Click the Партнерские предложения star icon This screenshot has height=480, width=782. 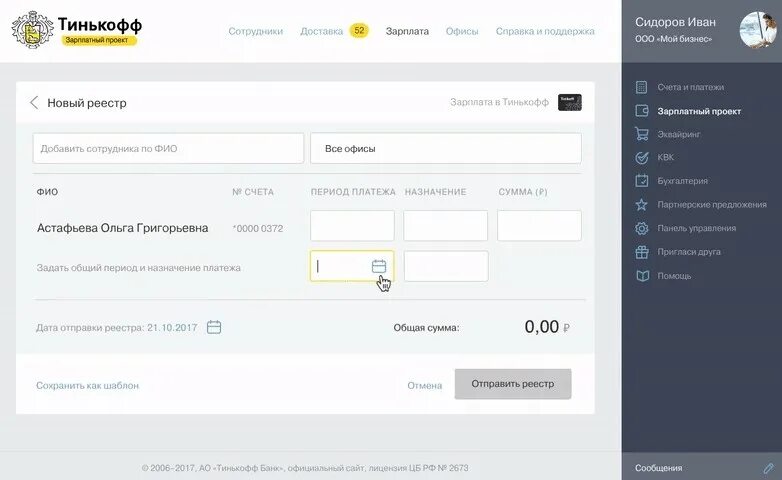(642, 205)
